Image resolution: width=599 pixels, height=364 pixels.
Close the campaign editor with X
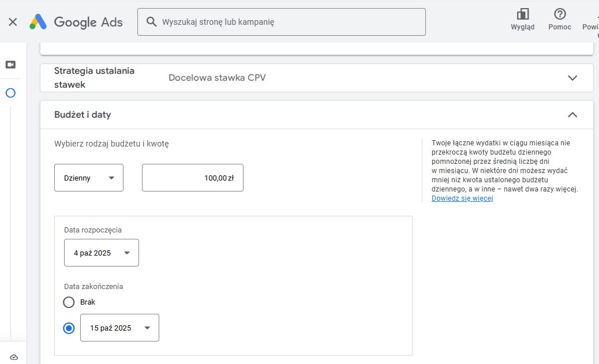point(13,22)
